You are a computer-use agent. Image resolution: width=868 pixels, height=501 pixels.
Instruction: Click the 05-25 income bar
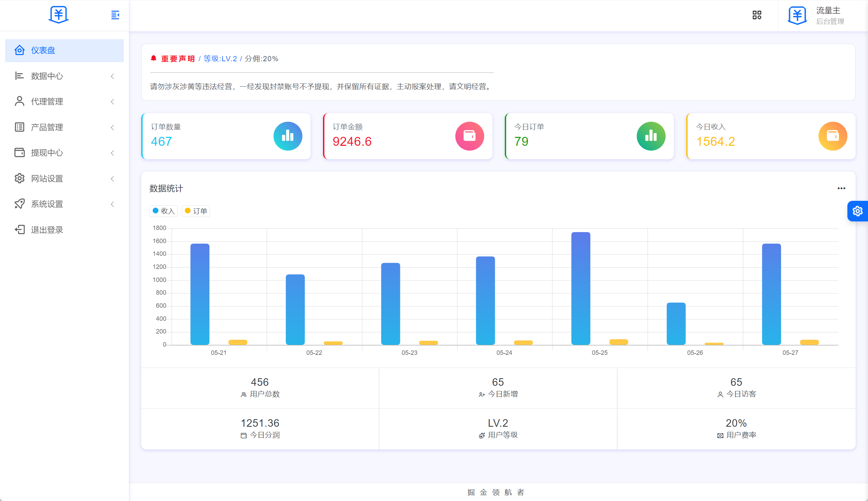581,288
